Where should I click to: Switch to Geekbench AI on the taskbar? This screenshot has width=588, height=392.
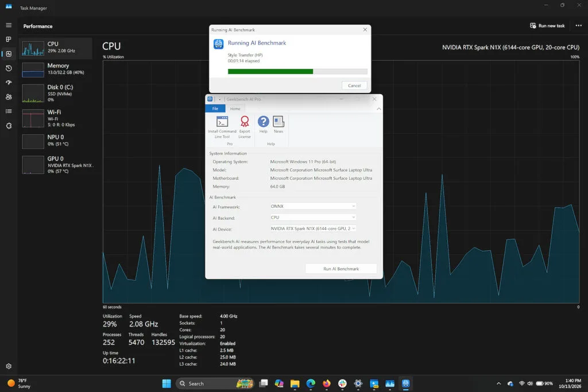405,383
